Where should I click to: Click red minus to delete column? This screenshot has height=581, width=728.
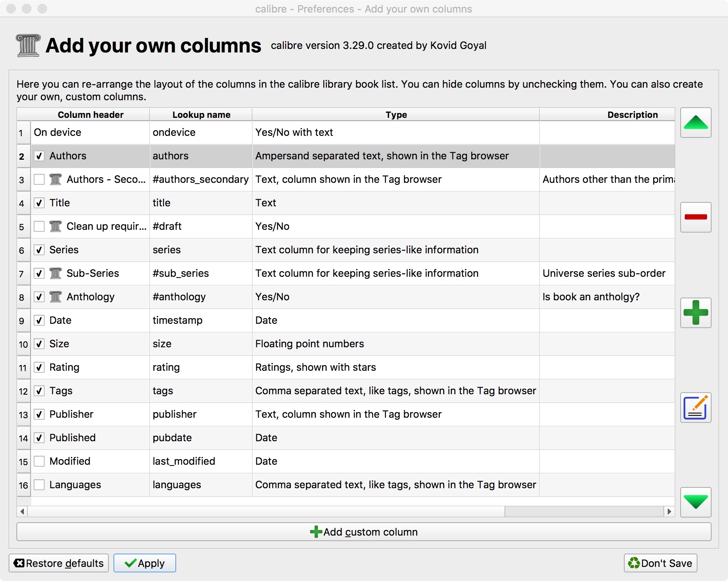click(696, 217)
